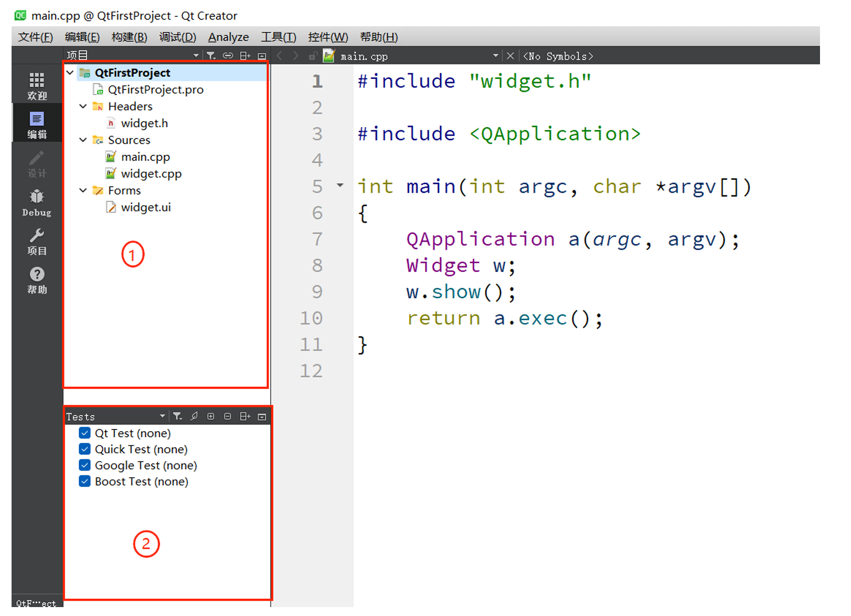The image size is (851, 616).
Task: Click the QtF...ect kit selector in the sidebar
Action: tap(36, 603)
